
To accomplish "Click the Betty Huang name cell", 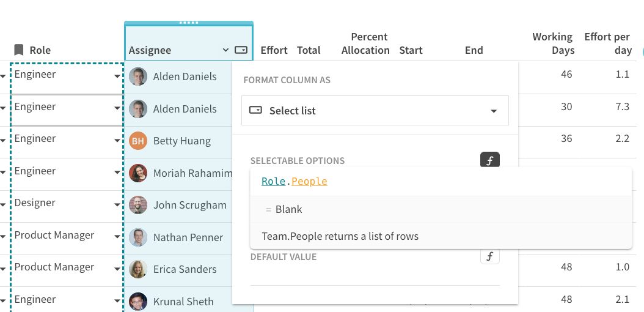I will point(181,141).
